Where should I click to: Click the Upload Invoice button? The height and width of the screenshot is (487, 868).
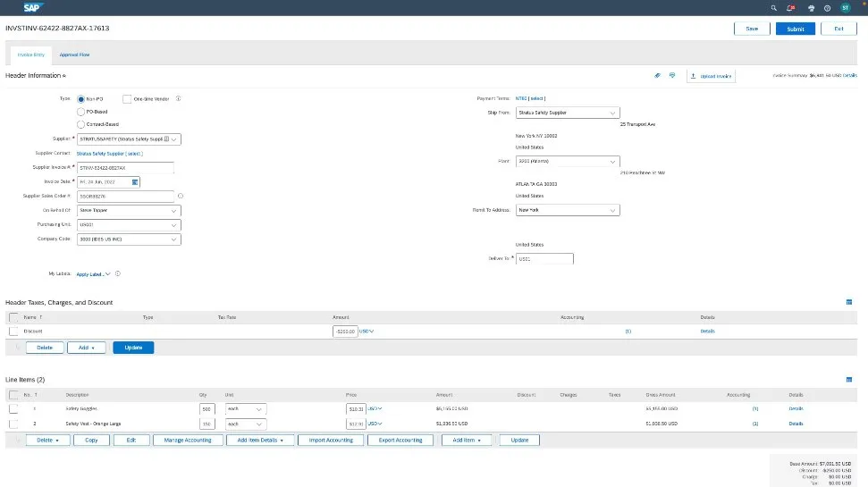point(712,76)
